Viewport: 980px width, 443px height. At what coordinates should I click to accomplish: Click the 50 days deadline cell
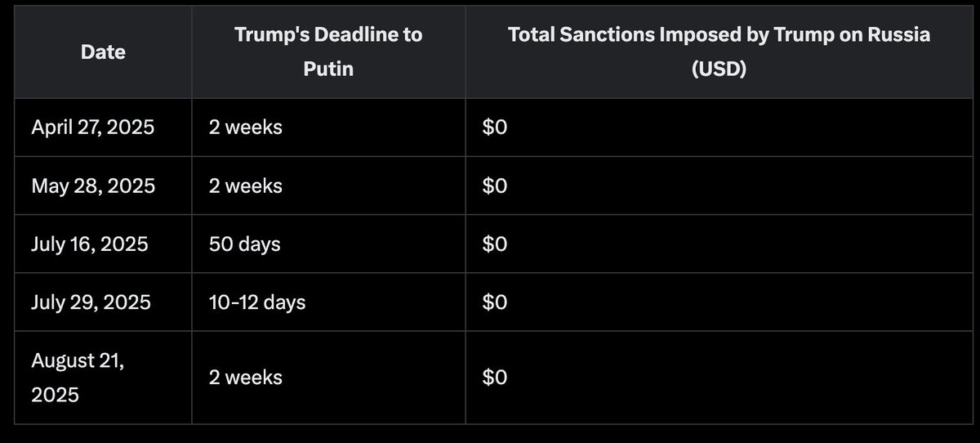click(x=329, y=244)
